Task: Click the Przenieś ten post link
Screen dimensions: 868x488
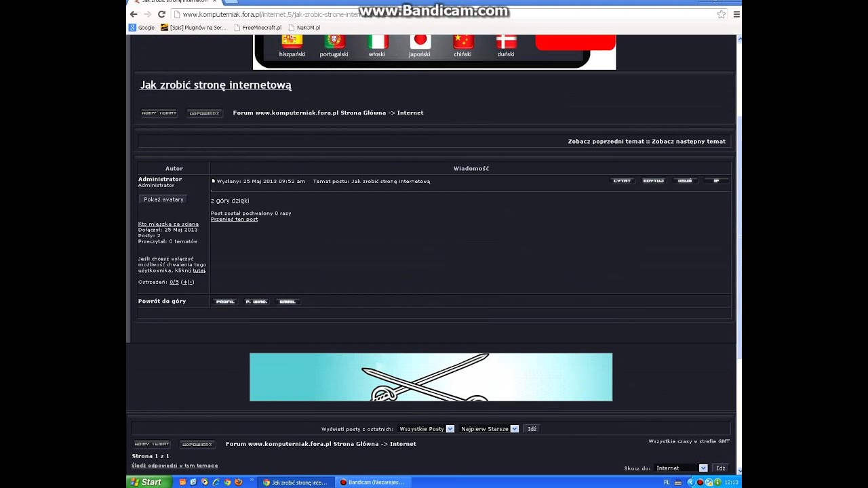Action: coord(234,219)
